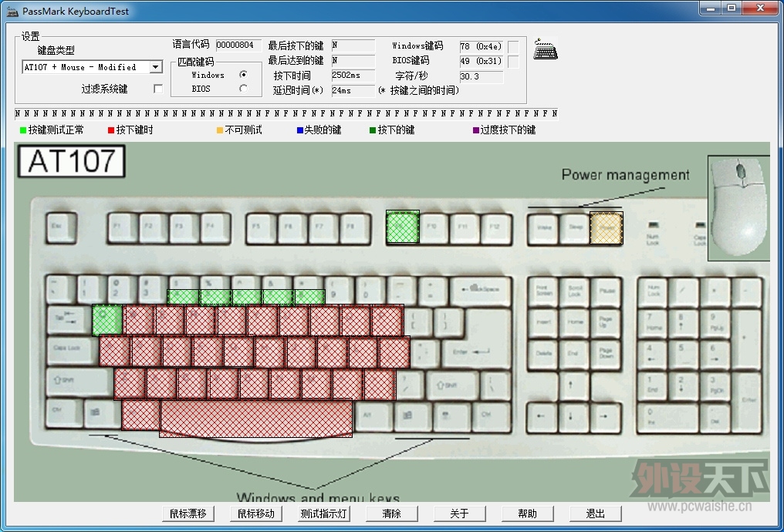Select the Windows radio button under 匹配键码
This screenshot has width=784, height=532.
tap(244, 75)
